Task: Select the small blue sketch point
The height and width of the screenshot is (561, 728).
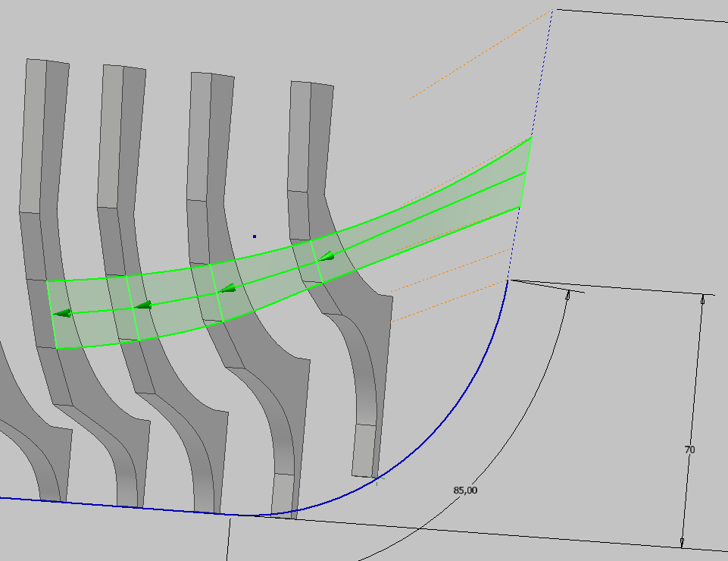Action: click(255, 237)
